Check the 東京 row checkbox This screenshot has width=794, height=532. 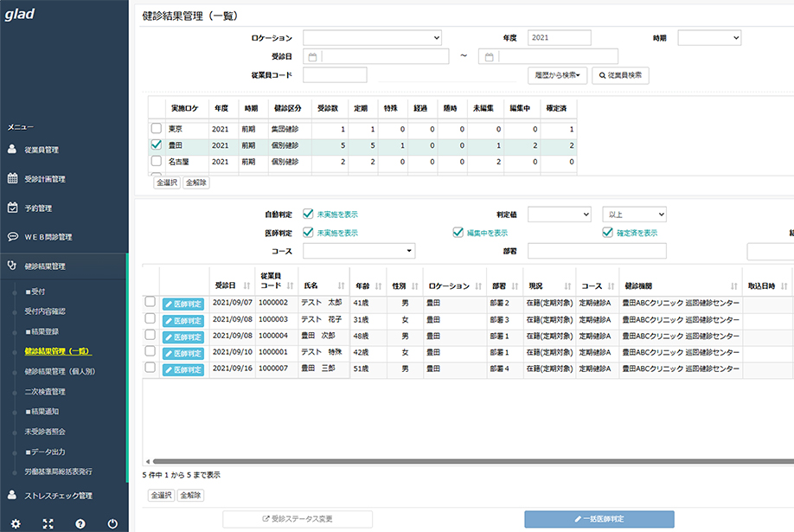point(157,129)
